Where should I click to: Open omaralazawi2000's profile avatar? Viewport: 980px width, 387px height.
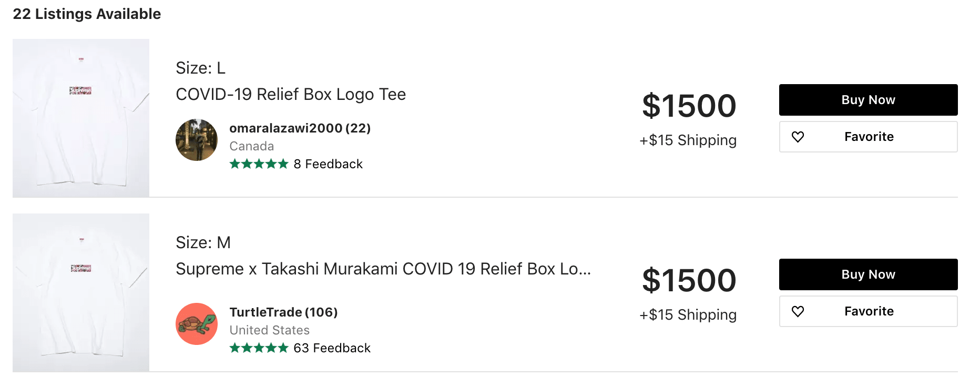197,140
